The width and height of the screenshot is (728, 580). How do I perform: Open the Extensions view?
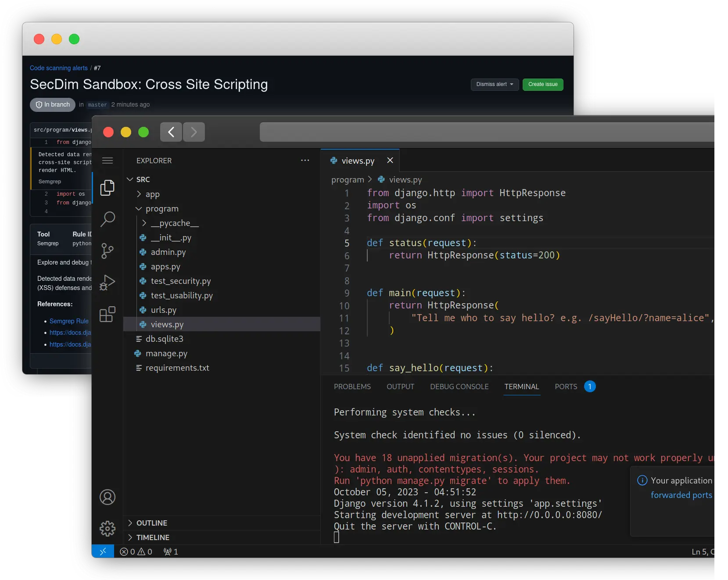point(107,314)
